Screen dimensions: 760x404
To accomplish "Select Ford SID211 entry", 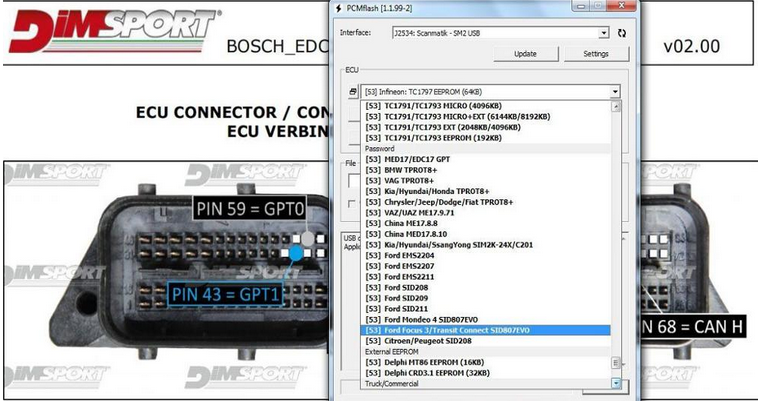I will coord(486,309).
